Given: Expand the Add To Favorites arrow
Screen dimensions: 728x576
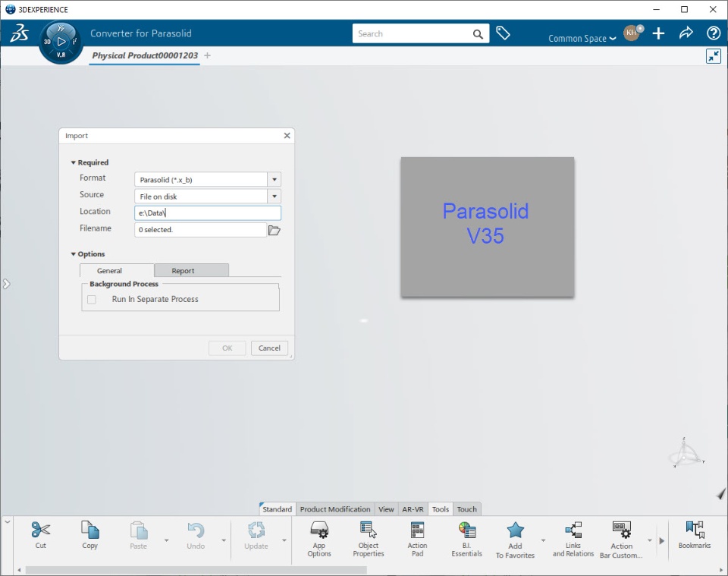Looking at the screenshot, I should click(x=543, y=540).
